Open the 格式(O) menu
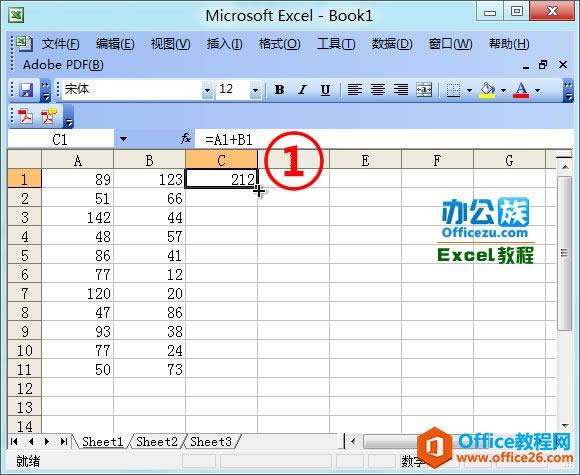580x475 pixels. (279, 44)
